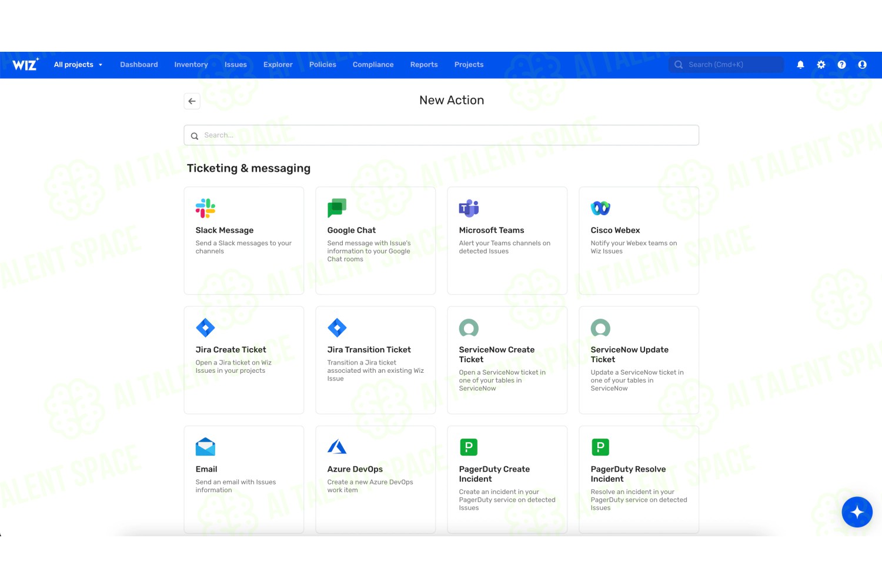Click the PagerDuty Resolve Incident icon
This screenshot has width=882, height=588.
(x=600, y=447)
